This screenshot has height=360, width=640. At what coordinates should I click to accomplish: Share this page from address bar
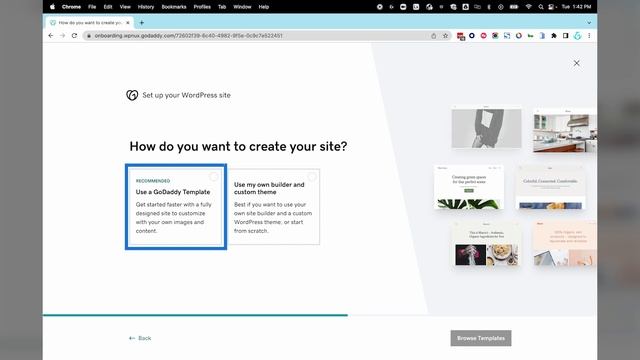433,36
